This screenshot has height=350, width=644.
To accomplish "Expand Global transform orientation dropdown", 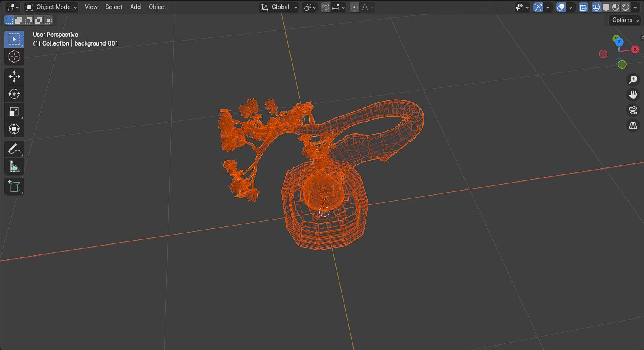I will (x=279, y=7).
